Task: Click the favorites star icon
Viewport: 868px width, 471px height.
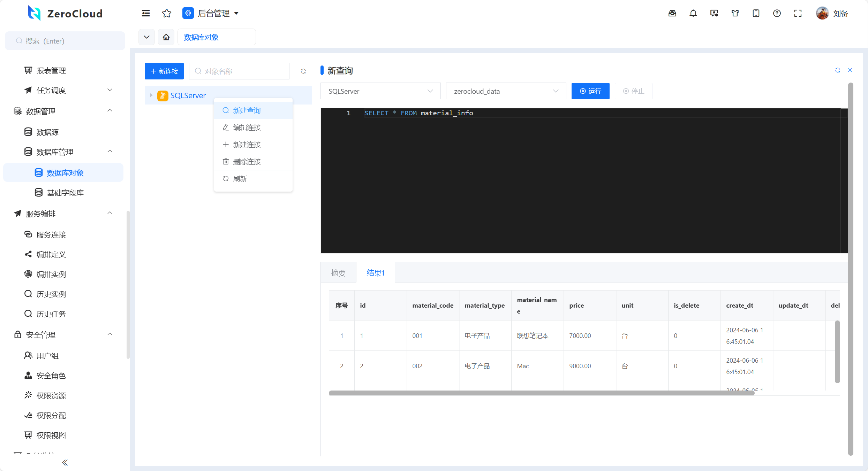Action: 167,13
